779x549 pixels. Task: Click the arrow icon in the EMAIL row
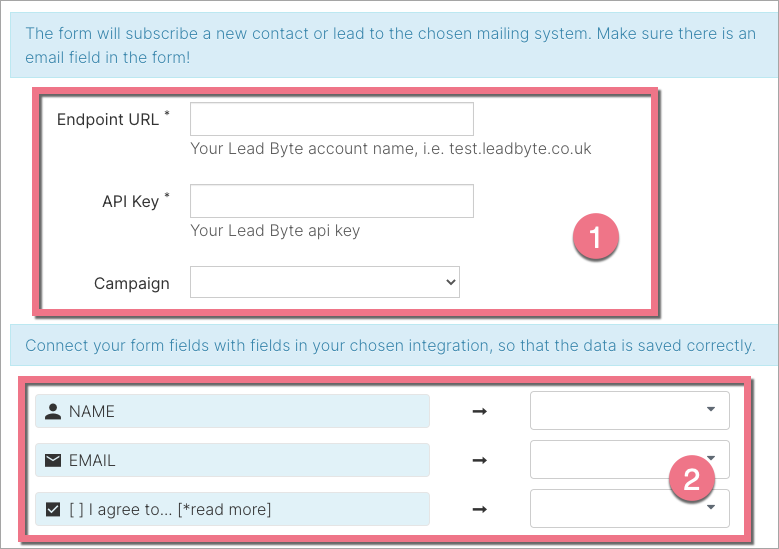click(480, 460)
